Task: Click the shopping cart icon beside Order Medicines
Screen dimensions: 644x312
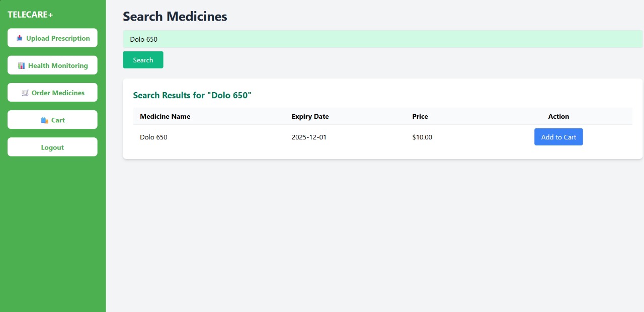Action: [25, 93]
